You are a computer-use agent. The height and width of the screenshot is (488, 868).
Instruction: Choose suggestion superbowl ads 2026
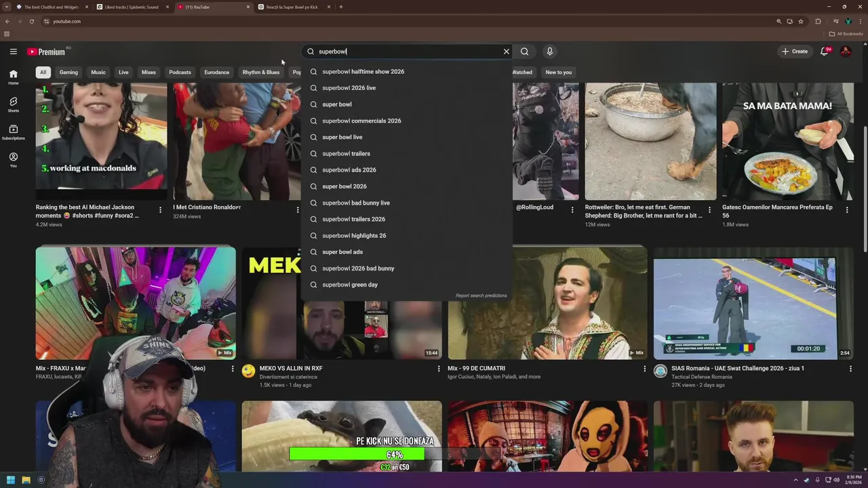point(407,170)
